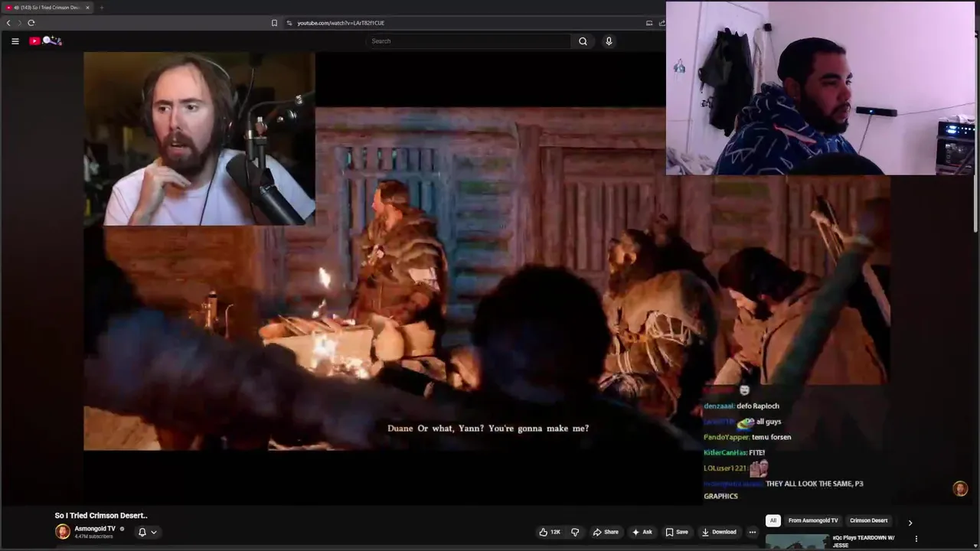Click chat username 'PandoYapper'
Image resolution: width=980 pixels, height=551 pixels.
pos(726,437)
